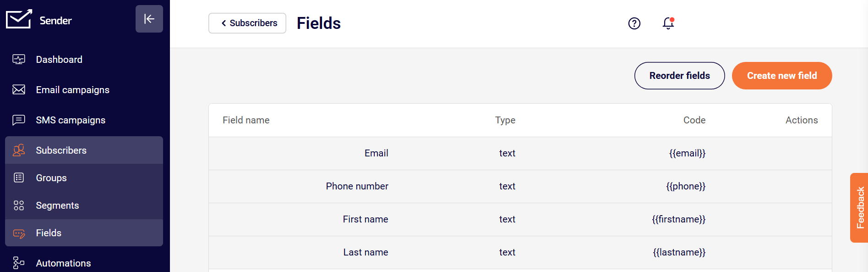The height and width of the screenshot is (272, 868).
Task: Open the Feedback side tab
Action: point(859,207)
